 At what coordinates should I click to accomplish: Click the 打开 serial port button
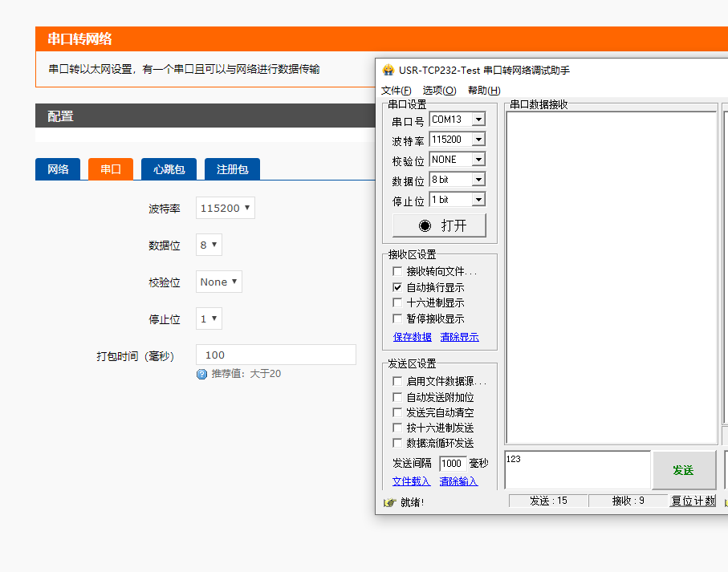click(x=439, y=225)
